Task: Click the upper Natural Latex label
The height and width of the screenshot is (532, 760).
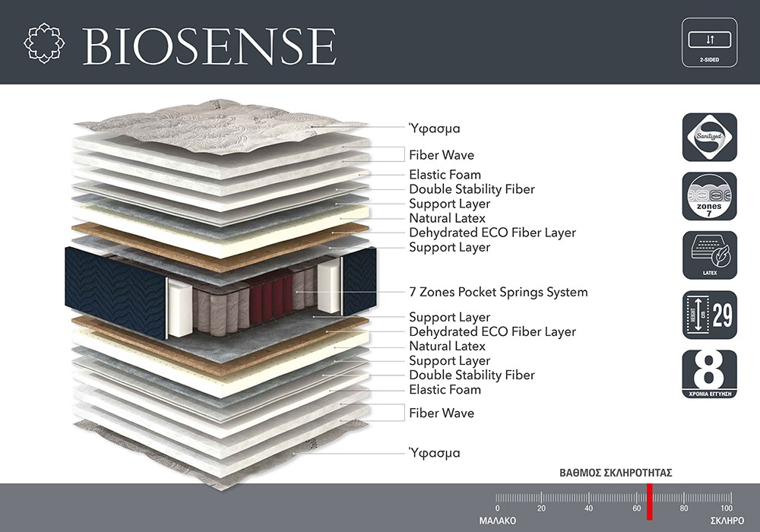Action: (447, 218)
